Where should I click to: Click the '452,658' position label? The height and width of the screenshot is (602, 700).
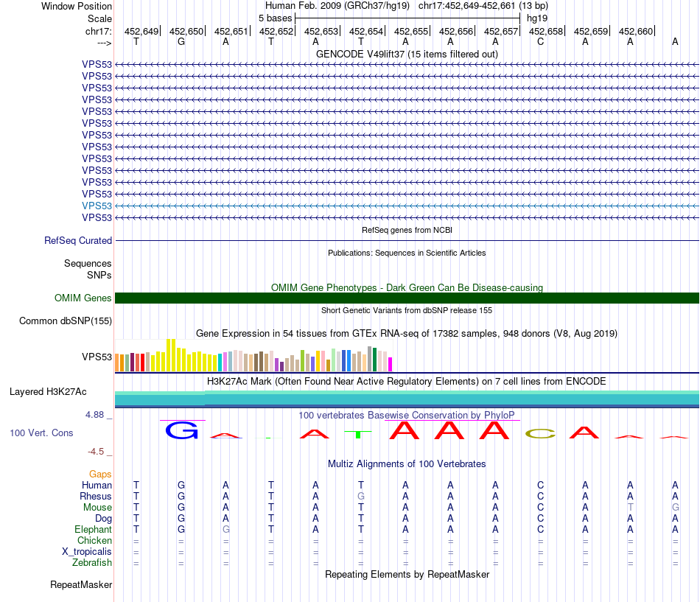545,31
